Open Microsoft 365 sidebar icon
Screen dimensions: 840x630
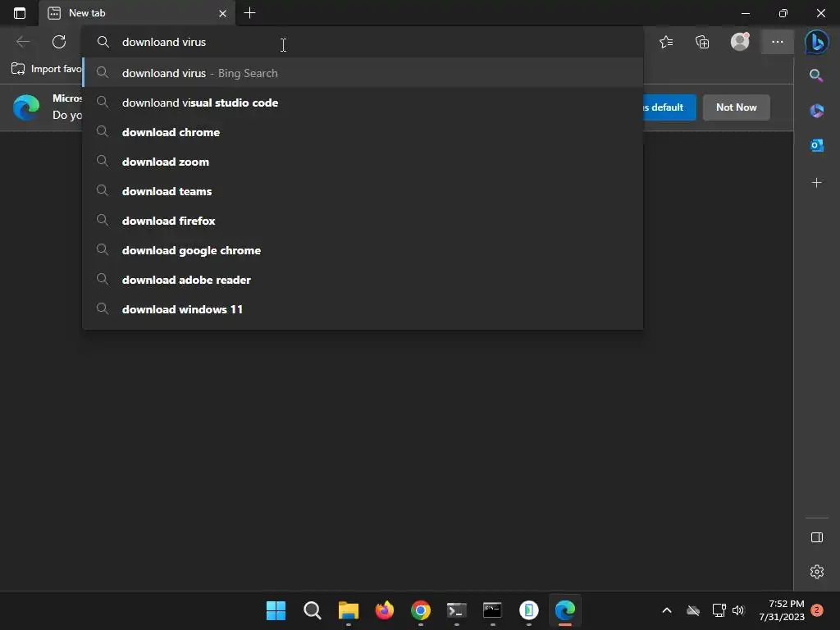click(x=816, y=111)
